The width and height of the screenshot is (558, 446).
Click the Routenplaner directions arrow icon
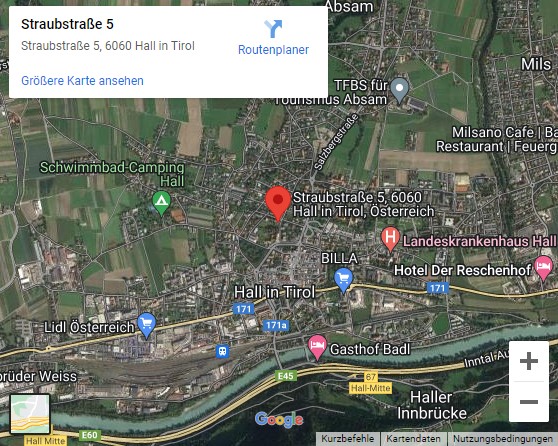[x=273, y=29]
